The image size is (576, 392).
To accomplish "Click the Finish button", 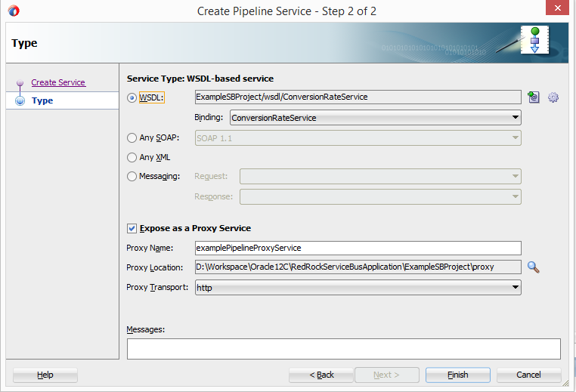I will tap(458, 375).
